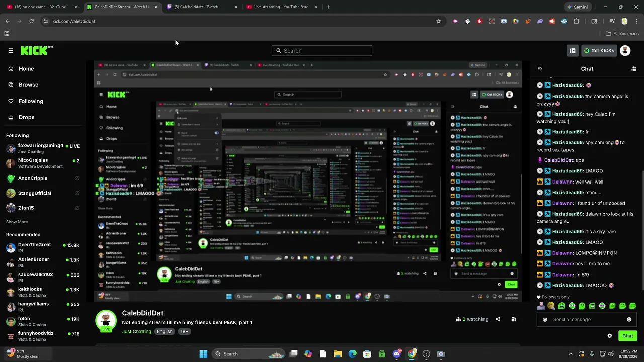Show hidden system tray icons
Screen dimensions: 644x362
pos(570,354)
